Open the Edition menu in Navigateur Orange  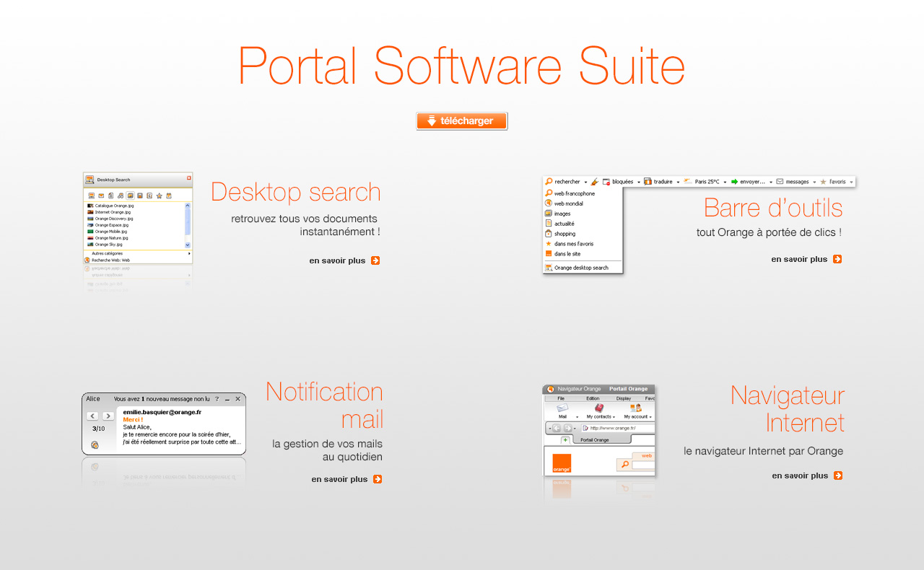coord(593,398)
